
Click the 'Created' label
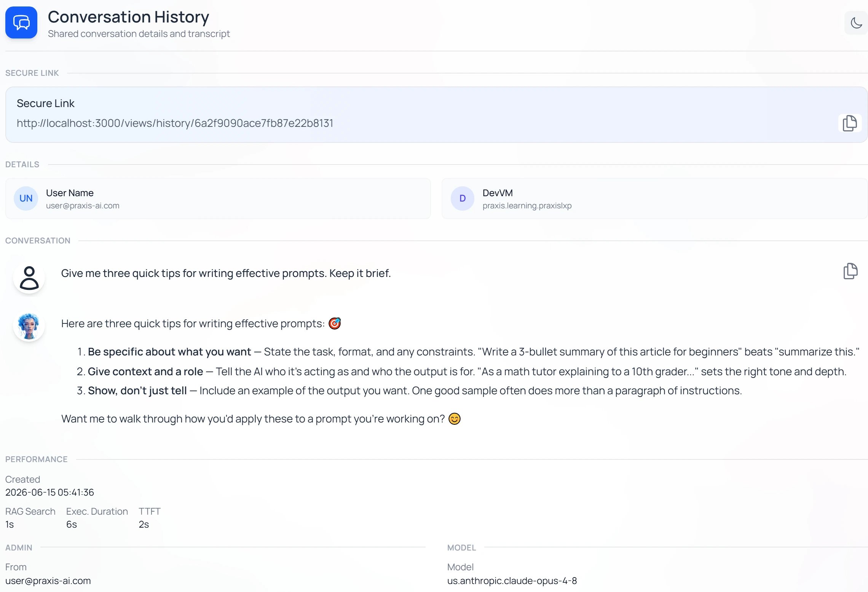22,480
